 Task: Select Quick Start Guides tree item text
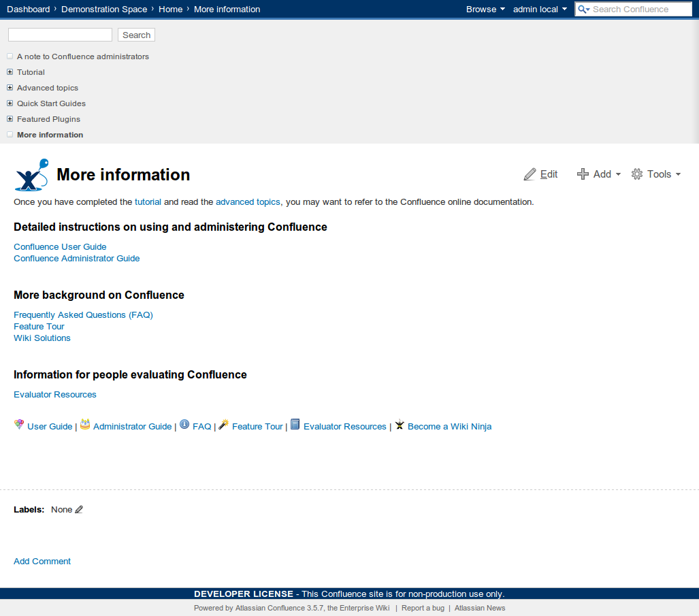51,103
